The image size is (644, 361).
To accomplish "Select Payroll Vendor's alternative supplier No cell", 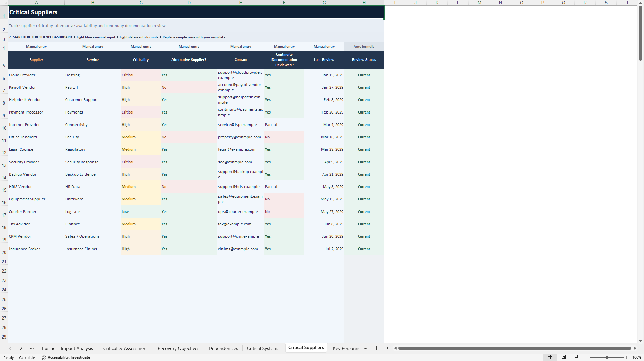I will tap(189, 87).
